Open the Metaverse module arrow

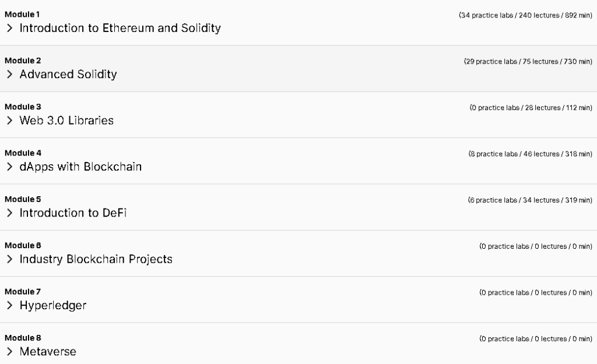click(x=10, y=351)
